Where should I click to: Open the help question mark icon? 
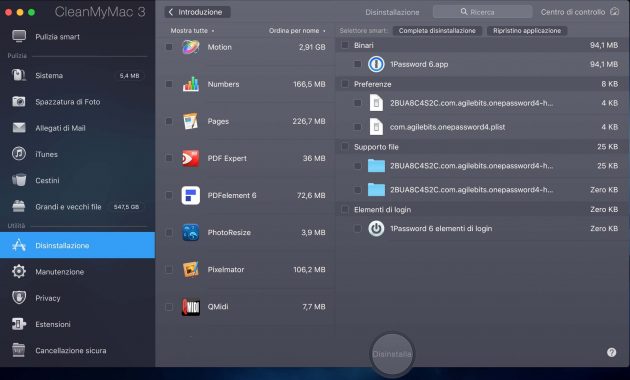point(612,352)
